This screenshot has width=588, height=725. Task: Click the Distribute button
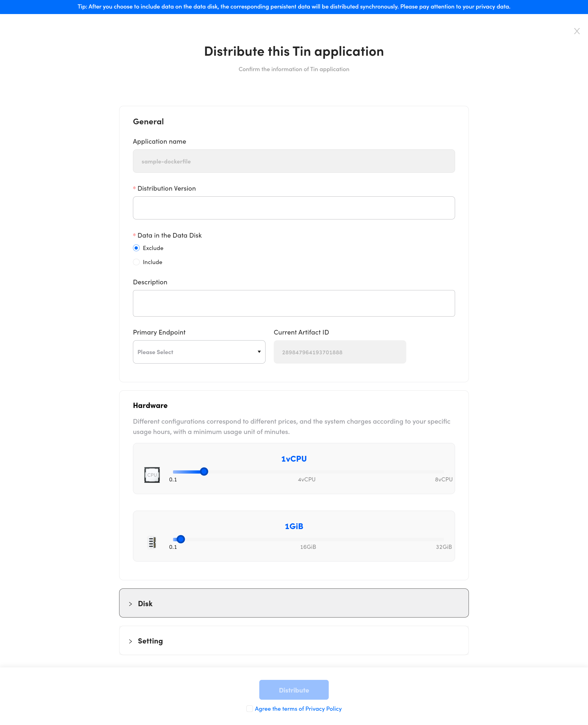pyautogui.click(x=294, y=690)
